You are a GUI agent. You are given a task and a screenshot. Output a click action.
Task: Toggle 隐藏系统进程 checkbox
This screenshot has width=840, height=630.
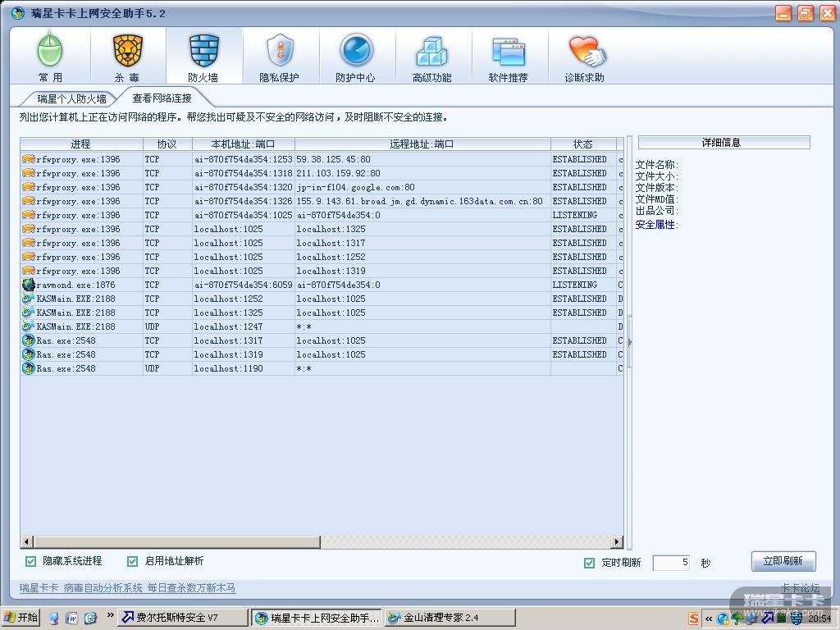[x=30, y=561]
